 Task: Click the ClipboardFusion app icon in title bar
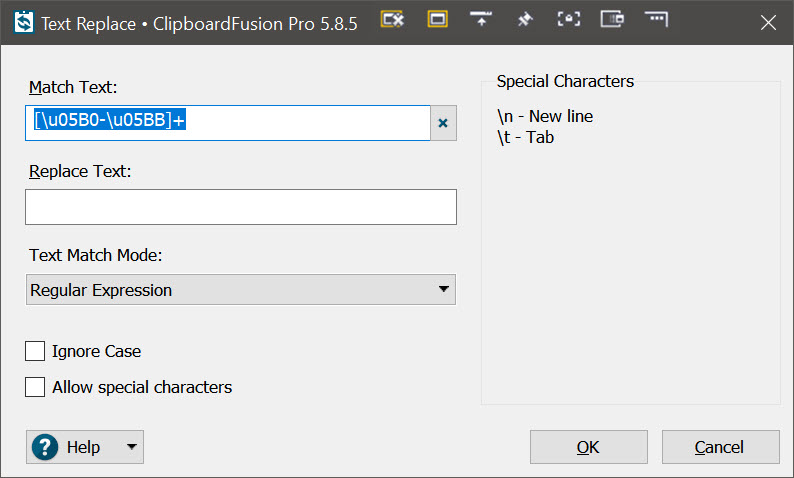tap(22, 23)
